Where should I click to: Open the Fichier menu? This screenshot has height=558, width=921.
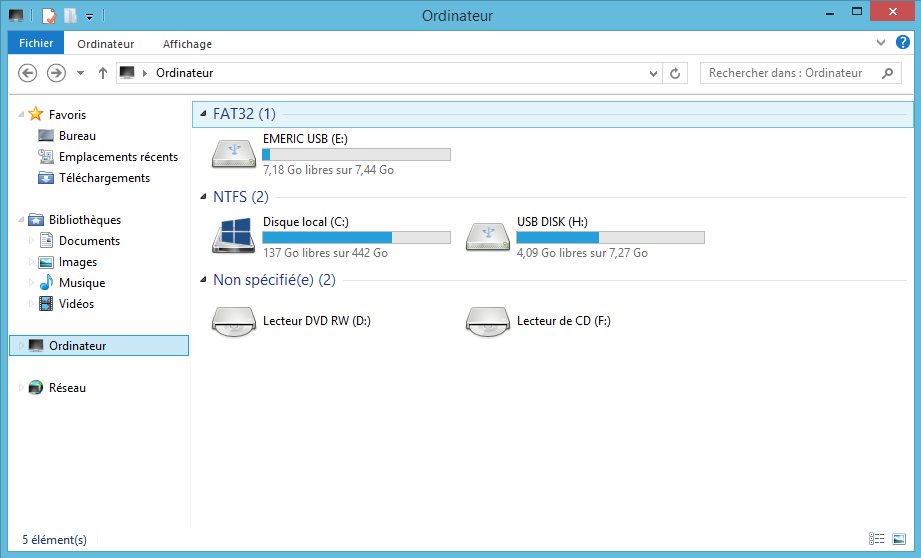[x=36, y=43]
